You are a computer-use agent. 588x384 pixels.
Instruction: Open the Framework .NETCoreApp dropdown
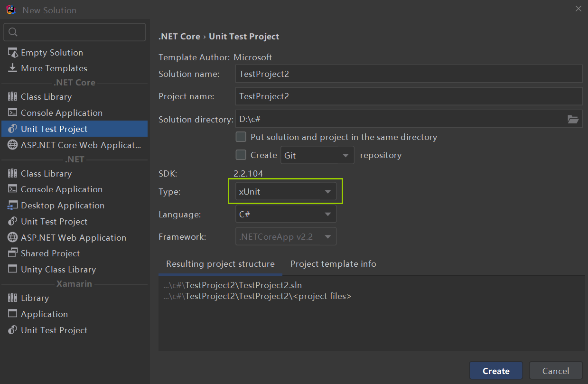pyautogui.click(x=286, y=236)
